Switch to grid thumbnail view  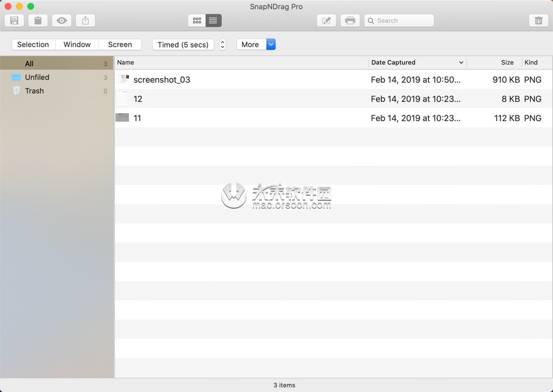197,20
